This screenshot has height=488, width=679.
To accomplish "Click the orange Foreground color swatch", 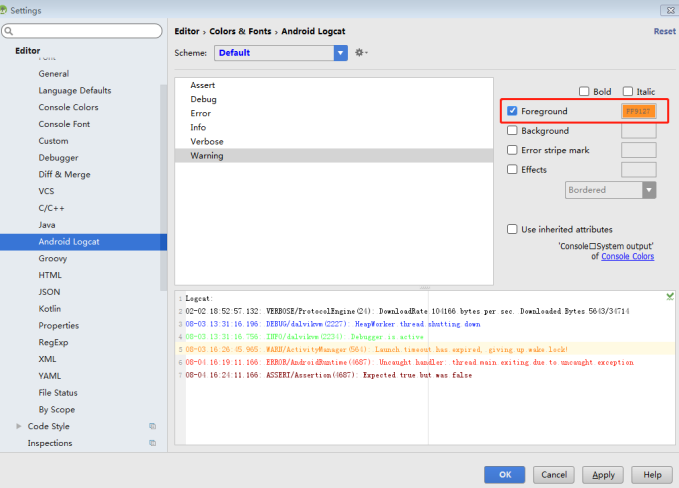I will click(639, 111).
